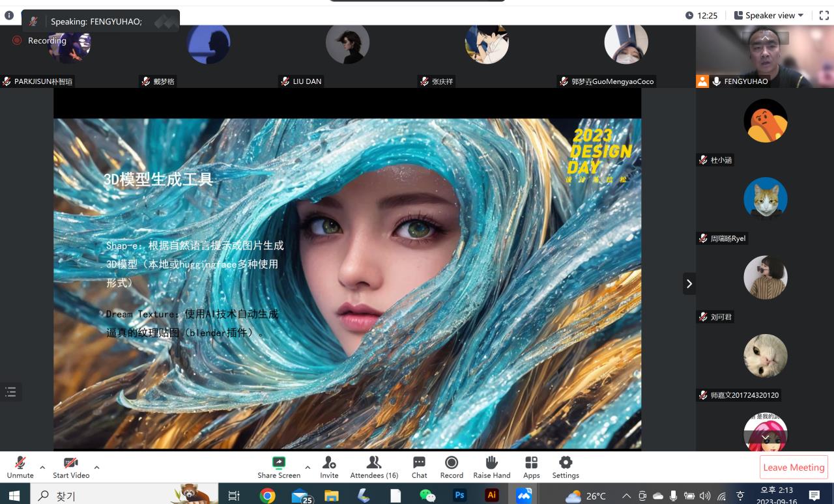Click the 刘可君 participant name

point(721,317)
